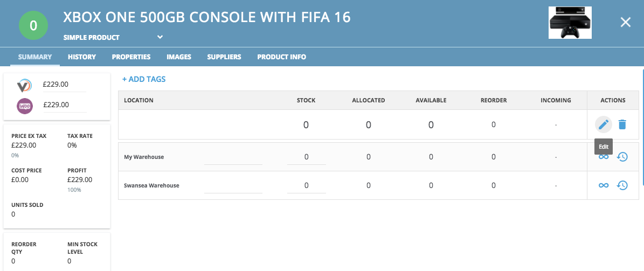The image size is (644, 271).
Task: Click the Add Tags link
Action: click(144, 79)
